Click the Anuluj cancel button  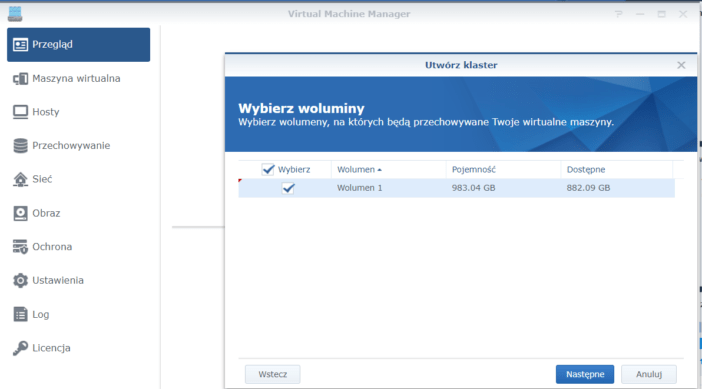pyautogui.click(x=649, y=374)
